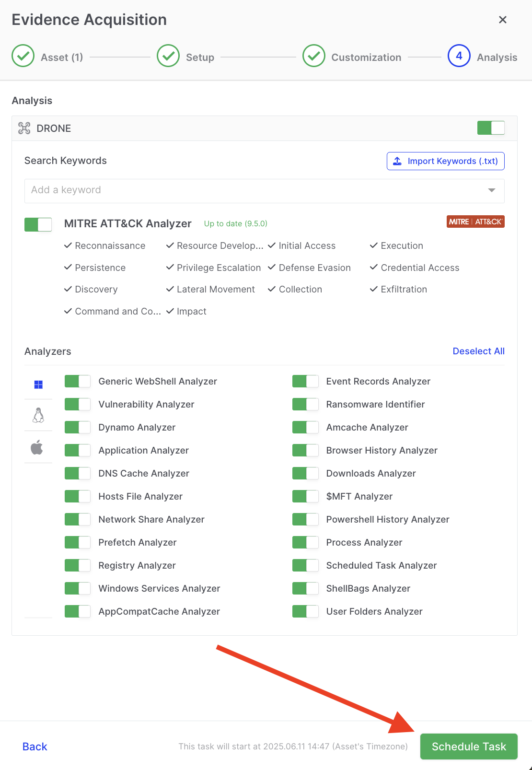Expand the keyword dropdown arrow
This screenshot has width=532, height=770.
[x=491, y=190]
